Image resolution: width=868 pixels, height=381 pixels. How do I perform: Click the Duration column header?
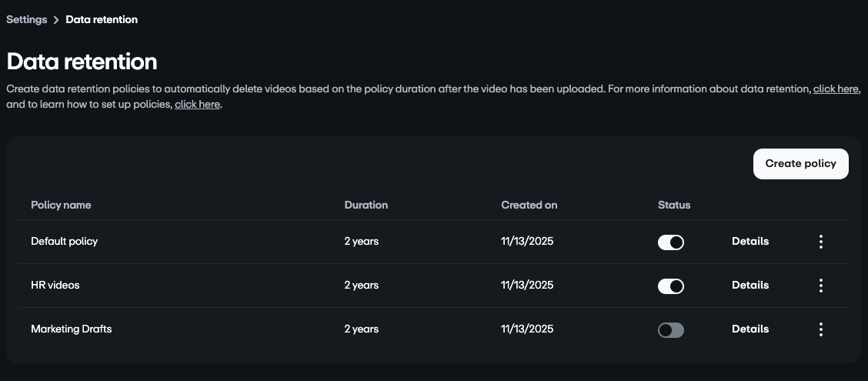(x=366, y=206)
